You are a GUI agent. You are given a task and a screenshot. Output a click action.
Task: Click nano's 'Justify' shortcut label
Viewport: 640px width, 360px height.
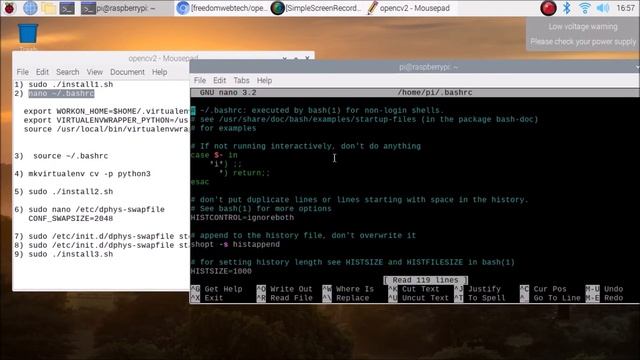point(484,289)
